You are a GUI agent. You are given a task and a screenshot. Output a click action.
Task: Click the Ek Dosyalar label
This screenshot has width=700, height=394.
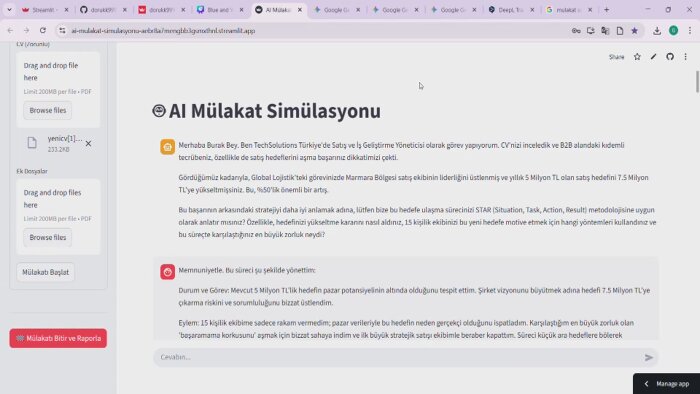tap(32, 171)
